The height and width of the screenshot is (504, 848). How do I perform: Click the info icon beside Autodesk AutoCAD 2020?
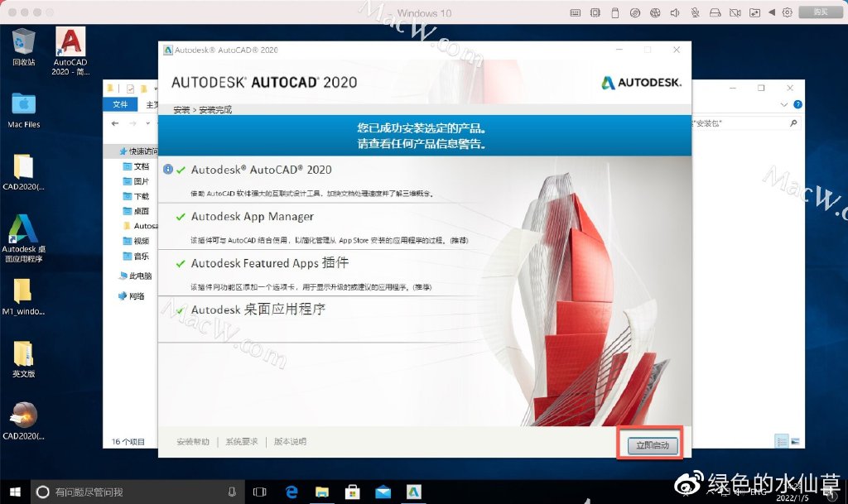click(168, 169)
